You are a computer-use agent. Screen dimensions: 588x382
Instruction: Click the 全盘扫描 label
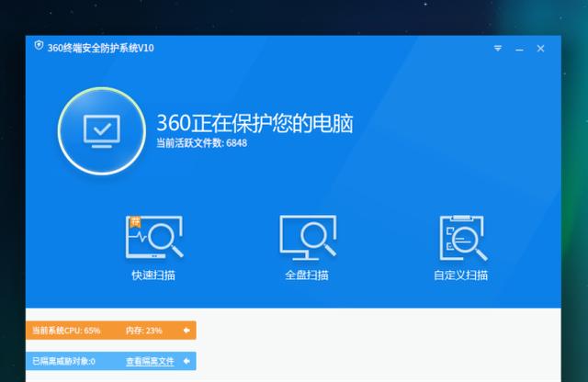[307, 275]
